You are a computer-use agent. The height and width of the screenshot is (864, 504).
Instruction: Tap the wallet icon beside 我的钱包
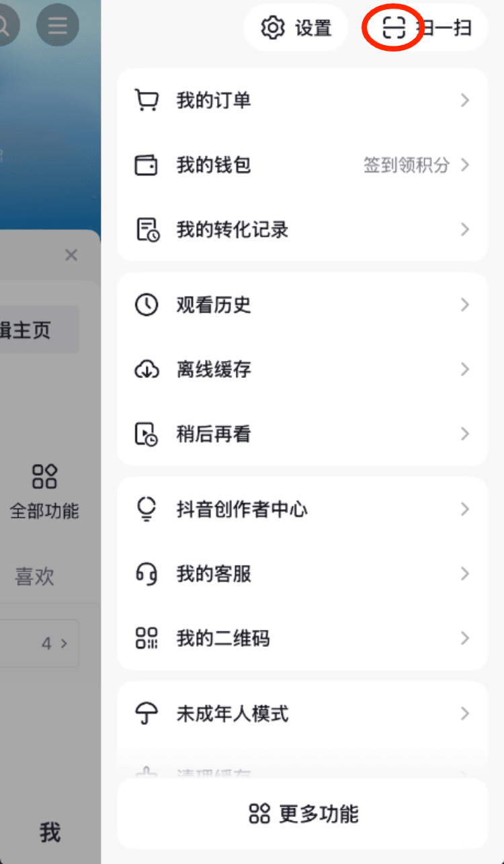click(146, 165)
